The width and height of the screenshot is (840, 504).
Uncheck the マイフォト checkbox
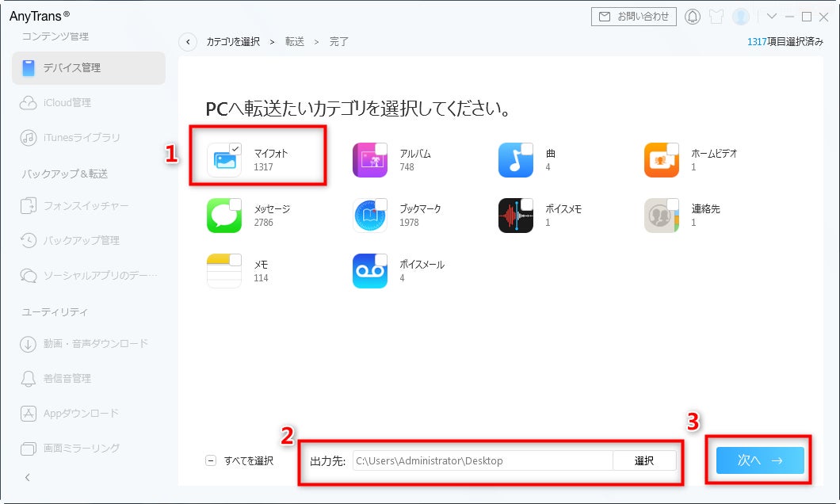(235, 149)
